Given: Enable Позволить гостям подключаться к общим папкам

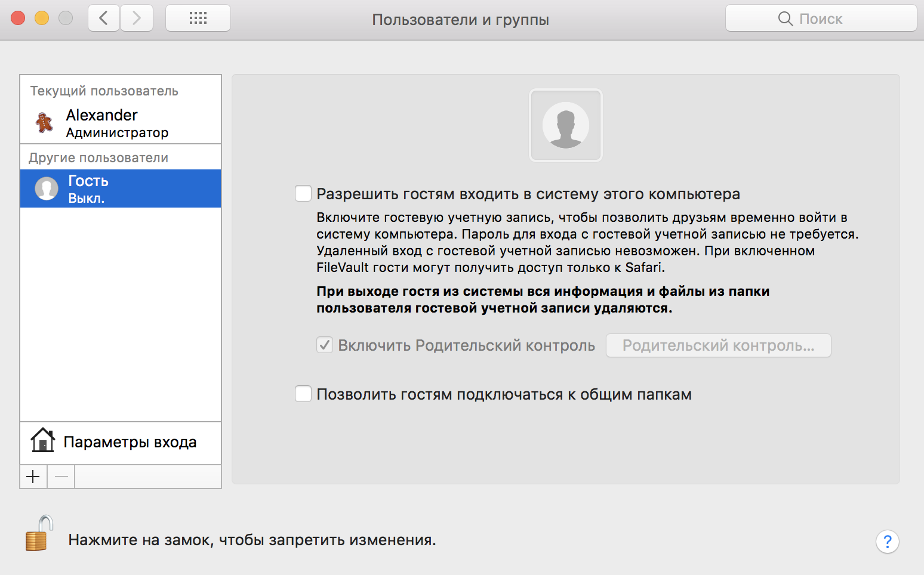Looking at the screenshot, I should click(303, 394).
